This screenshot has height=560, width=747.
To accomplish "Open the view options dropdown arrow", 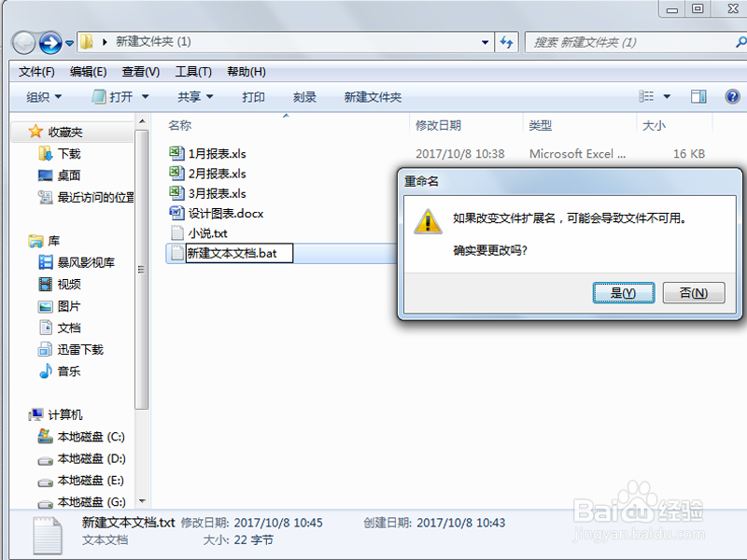I will coord(667,97).
